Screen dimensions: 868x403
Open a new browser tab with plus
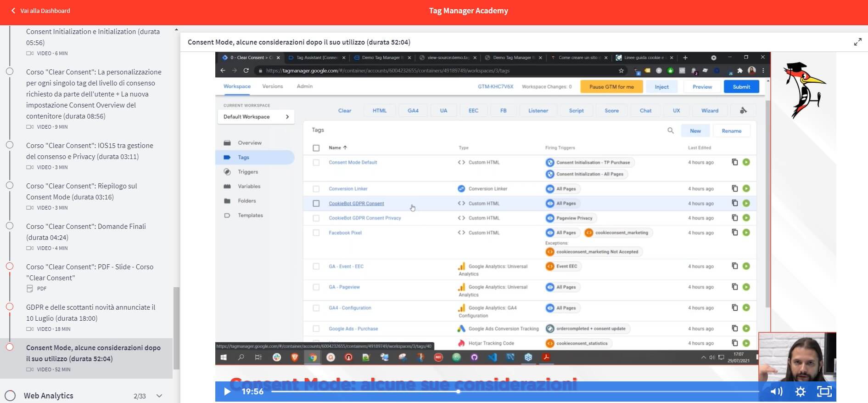(685, 57)
